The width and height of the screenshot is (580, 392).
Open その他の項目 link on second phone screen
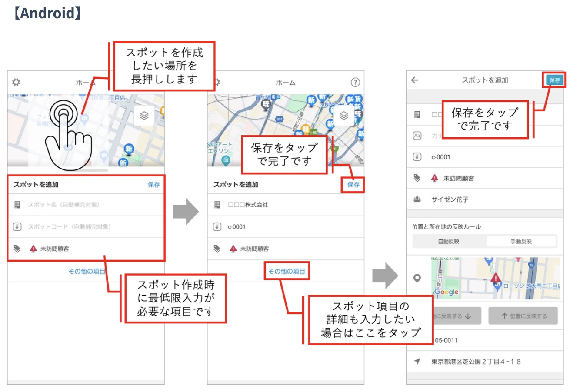click(287, 271)
